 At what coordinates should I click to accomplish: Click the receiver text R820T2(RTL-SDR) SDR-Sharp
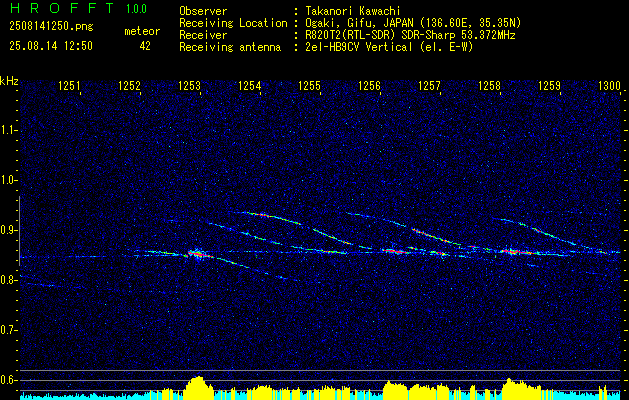[380, 35]
